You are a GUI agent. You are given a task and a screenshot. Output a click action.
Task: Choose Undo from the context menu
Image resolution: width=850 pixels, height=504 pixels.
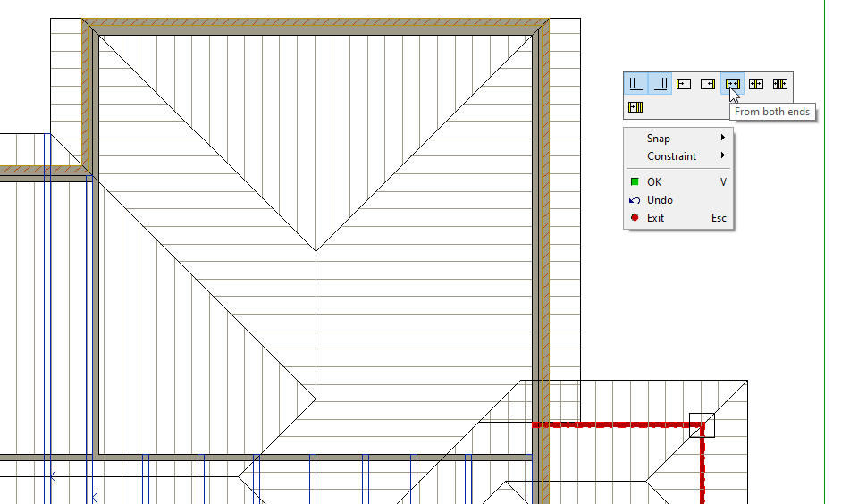click(660, 200)
